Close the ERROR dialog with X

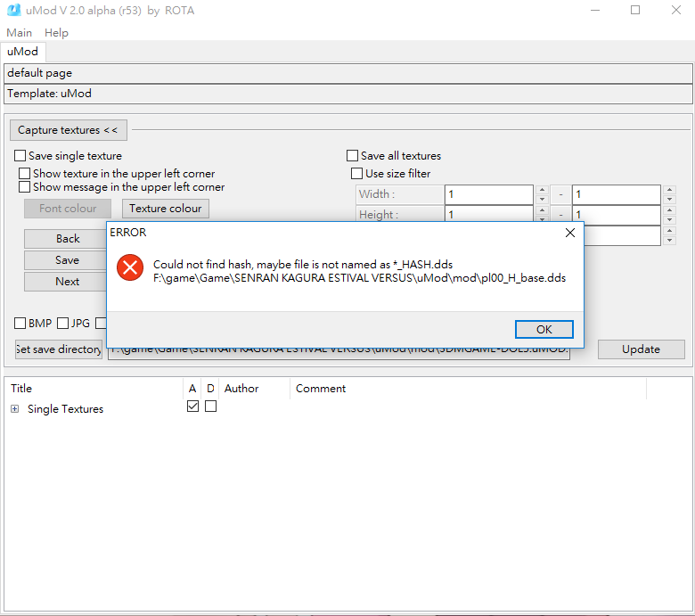[x=570, y=233]
